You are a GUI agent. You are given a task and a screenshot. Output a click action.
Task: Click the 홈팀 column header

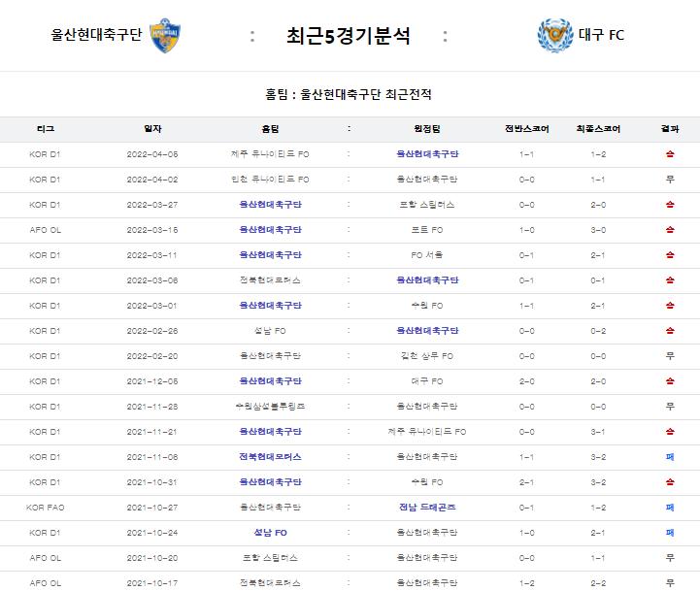pyautogui.click(x=270, y=129)
